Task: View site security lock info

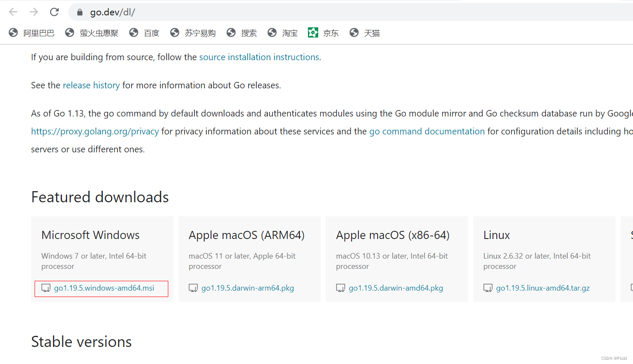Action: 80,12
